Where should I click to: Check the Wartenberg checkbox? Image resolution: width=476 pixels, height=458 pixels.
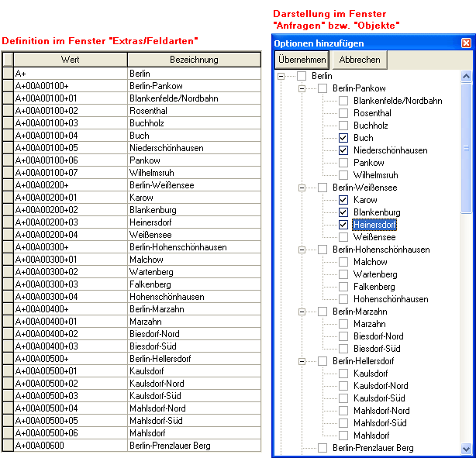(x=343, y=274)
